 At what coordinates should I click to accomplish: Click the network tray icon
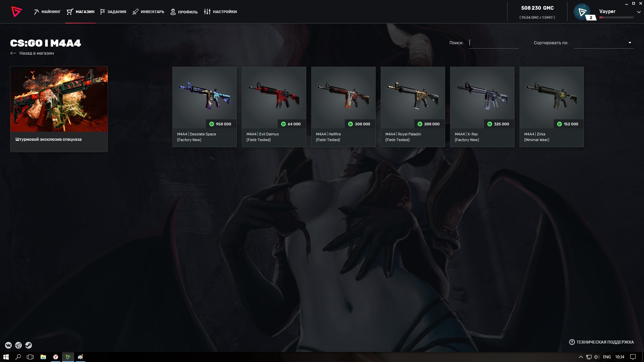point(589,357)
